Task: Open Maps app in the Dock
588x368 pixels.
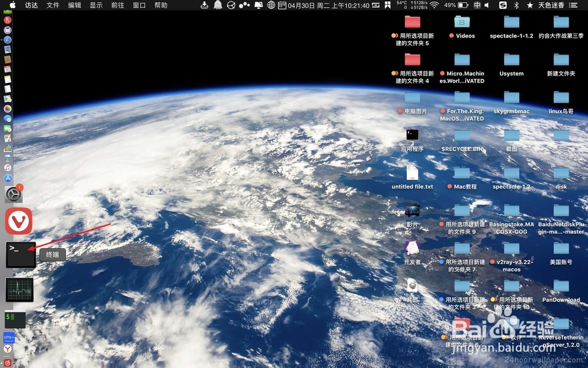Action: coord(8,99)
